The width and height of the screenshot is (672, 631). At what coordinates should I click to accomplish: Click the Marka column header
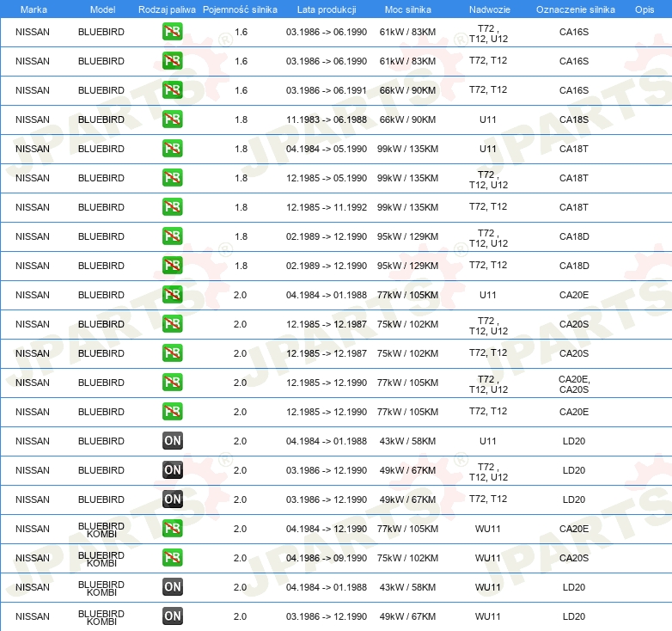click(x=34, y=9)
